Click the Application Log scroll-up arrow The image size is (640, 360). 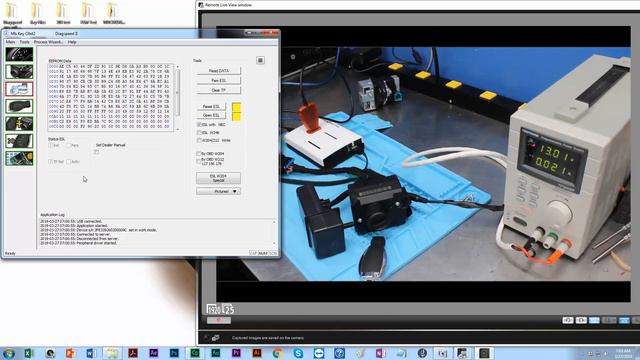274,222
